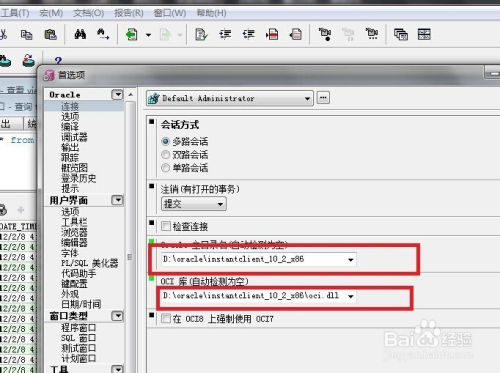500x373 pixels.
Task: Collapse the 窗口类型 section
Action: click(x=117, y=316)
